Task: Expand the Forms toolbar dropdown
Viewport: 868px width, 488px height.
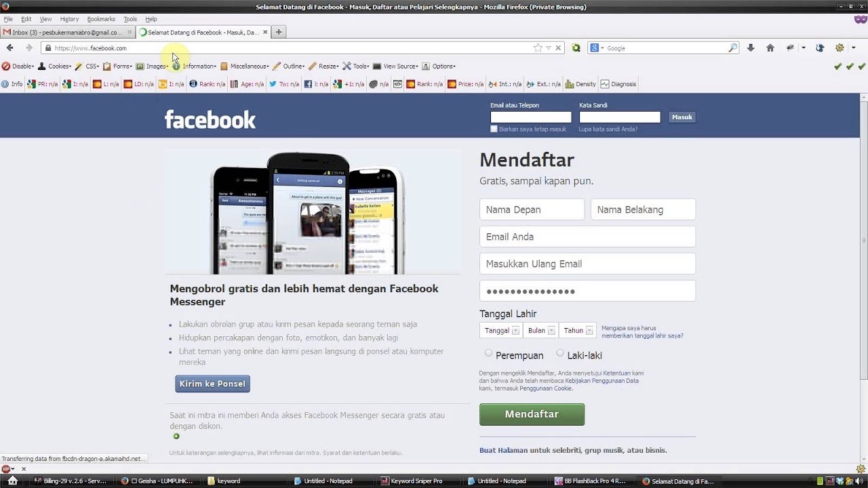Action: pyautogui.click(x=118, y=66)
